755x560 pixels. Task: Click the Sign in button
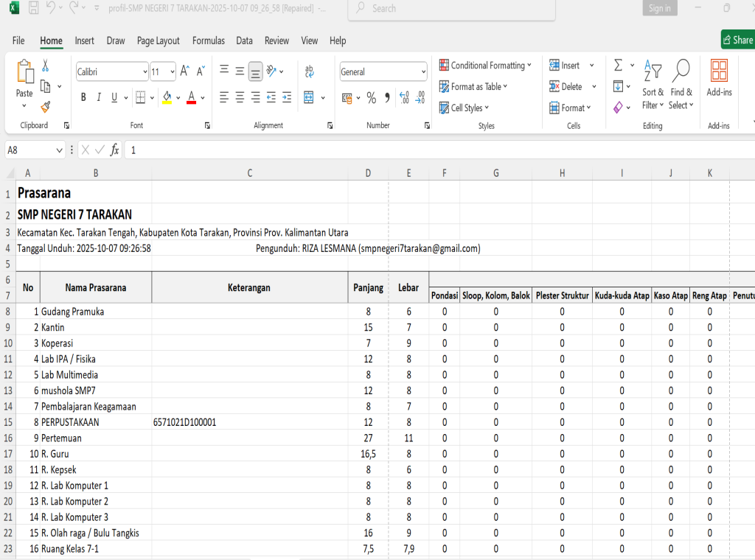coord(660,8)
